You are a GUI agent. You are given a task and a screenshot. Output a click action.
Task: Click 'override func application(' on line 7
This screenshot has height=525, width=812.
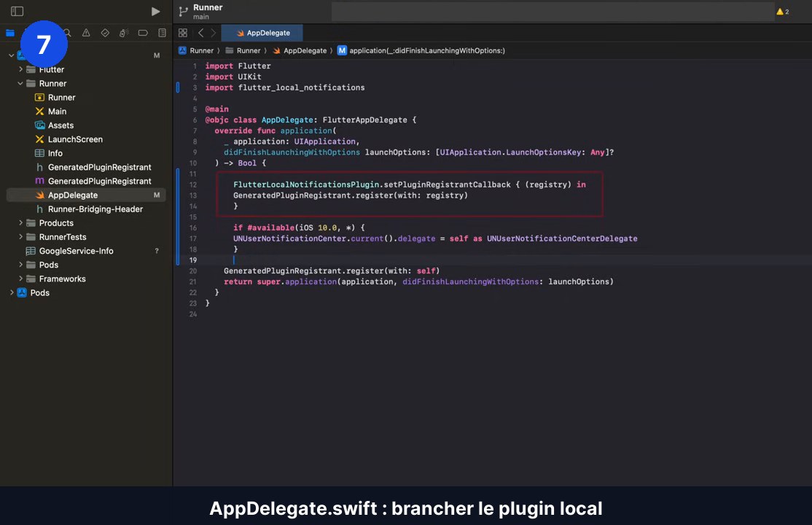click(276, 131)
